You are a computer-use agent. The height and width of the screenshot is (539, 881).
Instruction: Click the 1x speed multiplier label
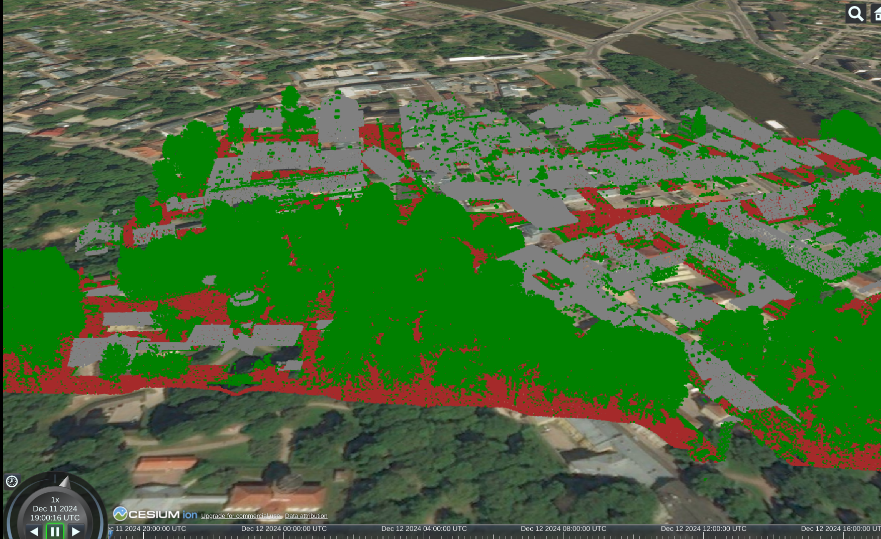point(55,499)
